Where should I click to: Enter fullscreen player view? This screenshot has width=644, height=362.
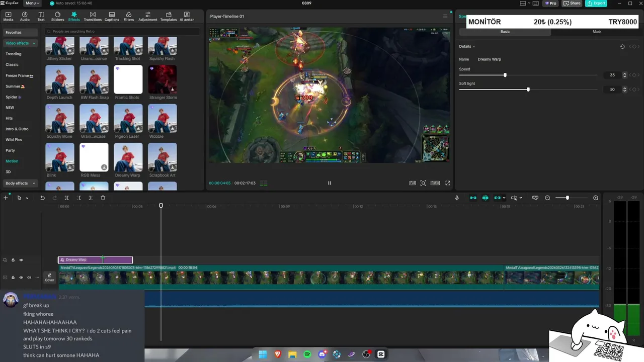click(x=448, y=183)
